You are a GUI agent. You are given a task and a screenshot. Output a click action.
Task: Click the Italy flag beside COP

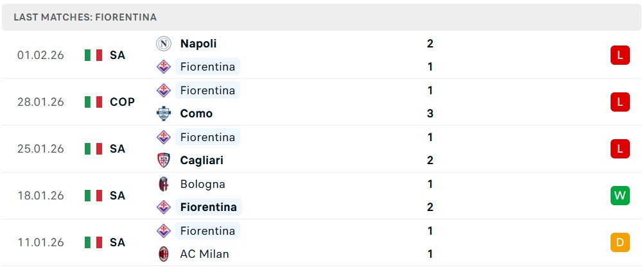coord(94,102)
